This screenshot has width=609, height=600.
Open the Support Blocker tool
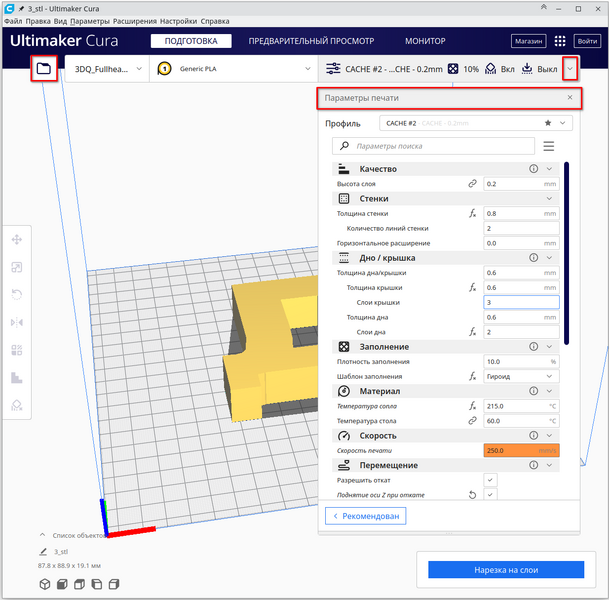point(17,405)
